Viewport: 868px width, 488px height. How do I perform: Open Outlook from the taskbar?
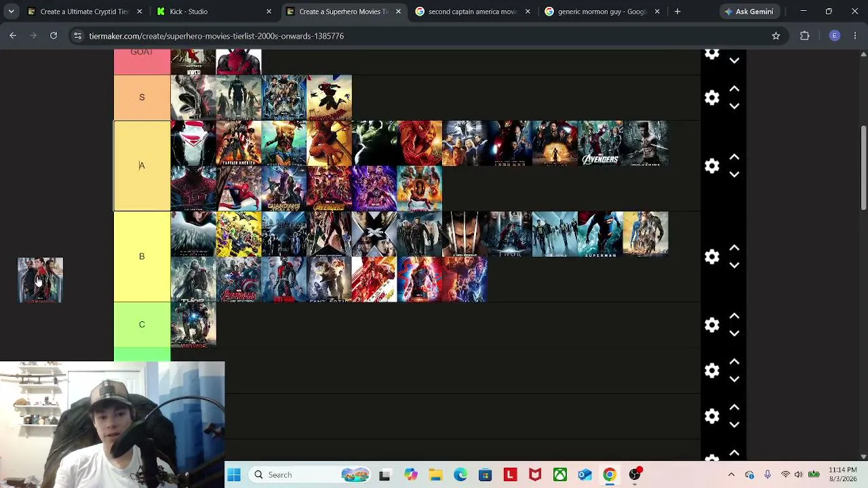585,475
